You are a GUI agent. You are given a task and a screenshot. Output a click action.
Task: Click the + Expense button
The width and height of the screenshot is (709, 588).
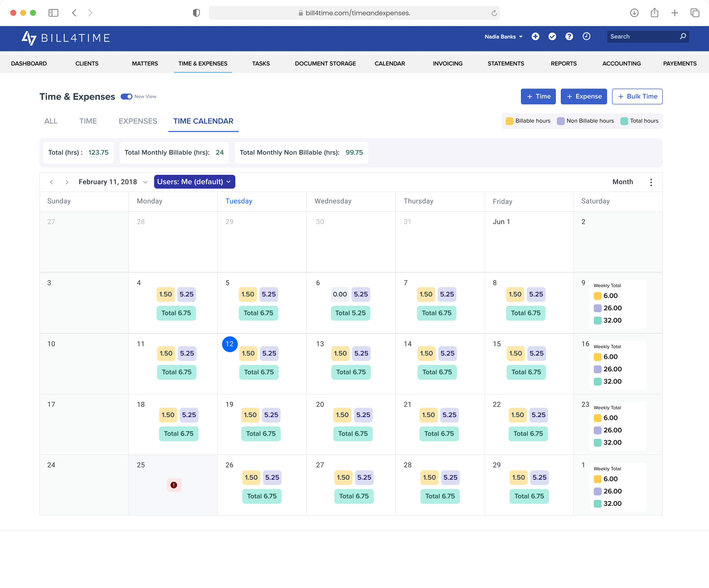point(584,97)
